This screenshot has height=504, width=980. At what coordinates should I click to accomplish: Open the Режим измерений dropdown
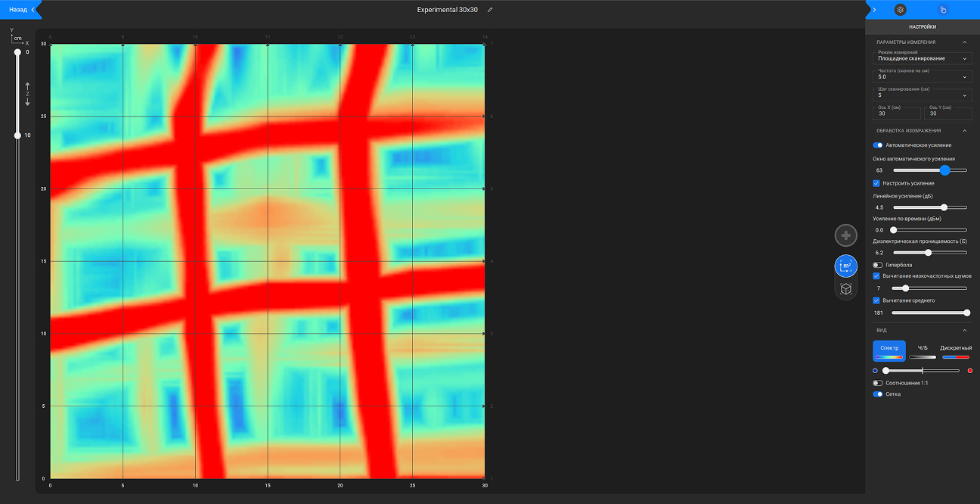click(x=921, y=58)
